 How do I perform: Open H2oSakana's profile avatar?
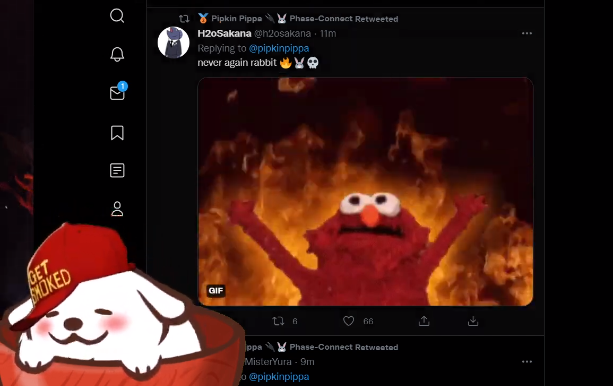pos(173,42)
